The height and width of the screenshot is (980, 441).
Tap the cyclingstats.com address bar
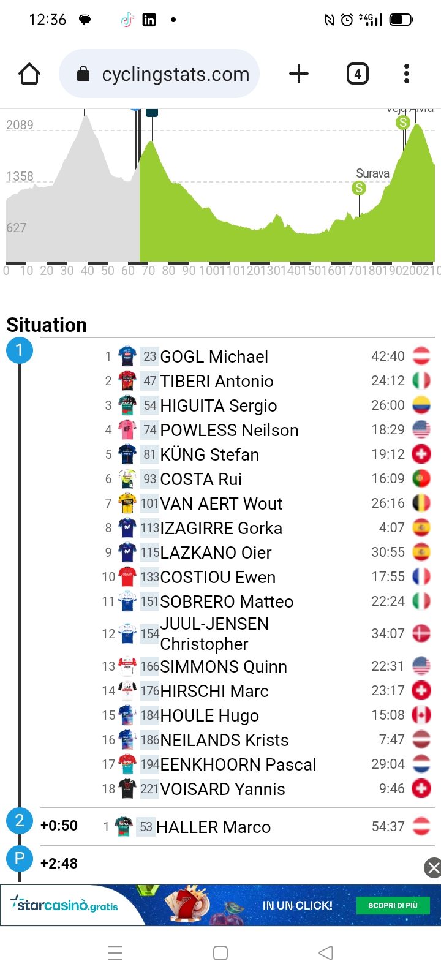(x=159, y=74)
